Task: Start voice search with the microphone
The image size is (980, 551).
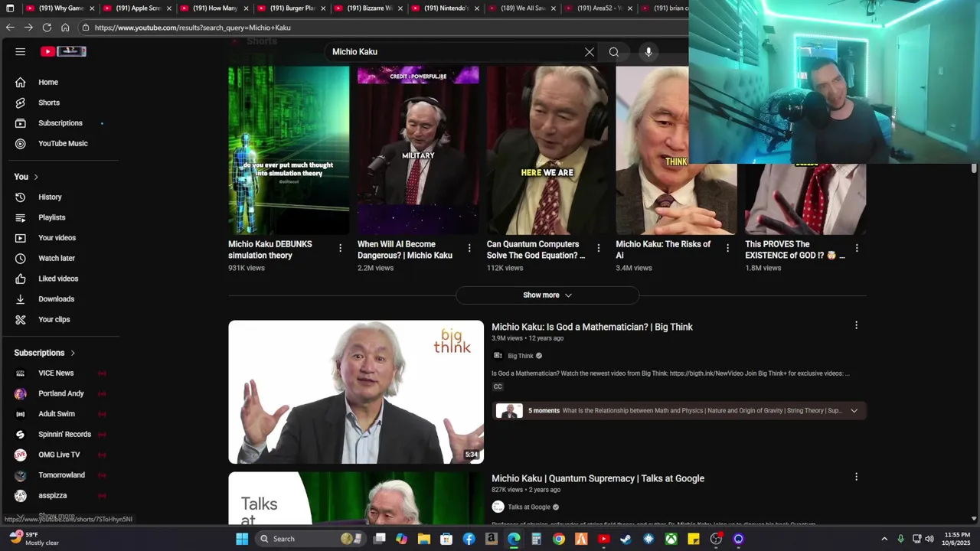Action: coord(648,52)
